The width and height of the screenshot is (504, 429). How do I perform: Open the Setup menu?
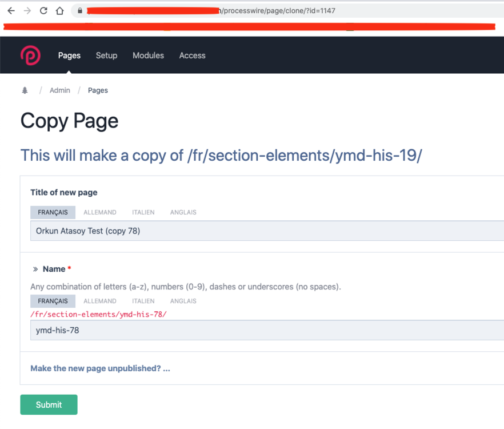106,55
